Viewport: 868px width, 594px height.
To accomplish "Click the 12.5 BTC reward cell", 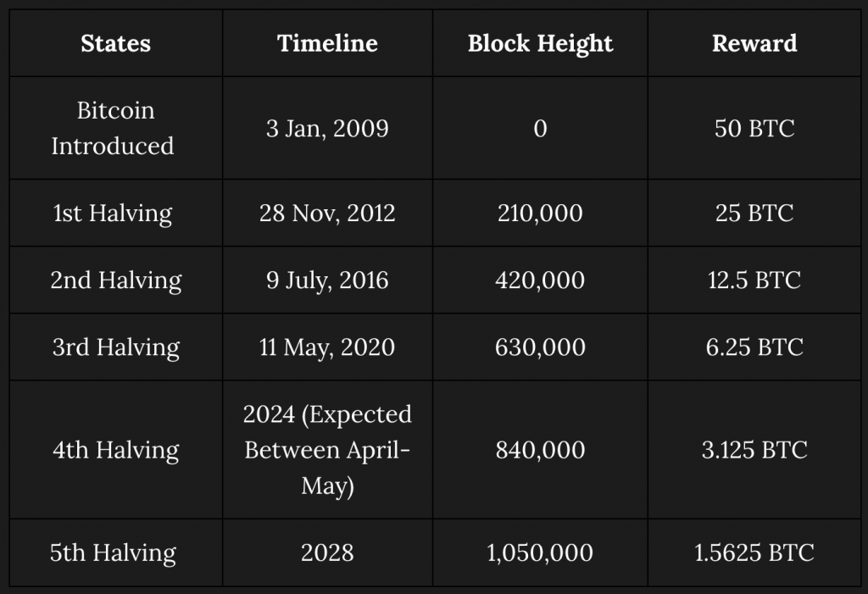I will (x=754, y=280).
